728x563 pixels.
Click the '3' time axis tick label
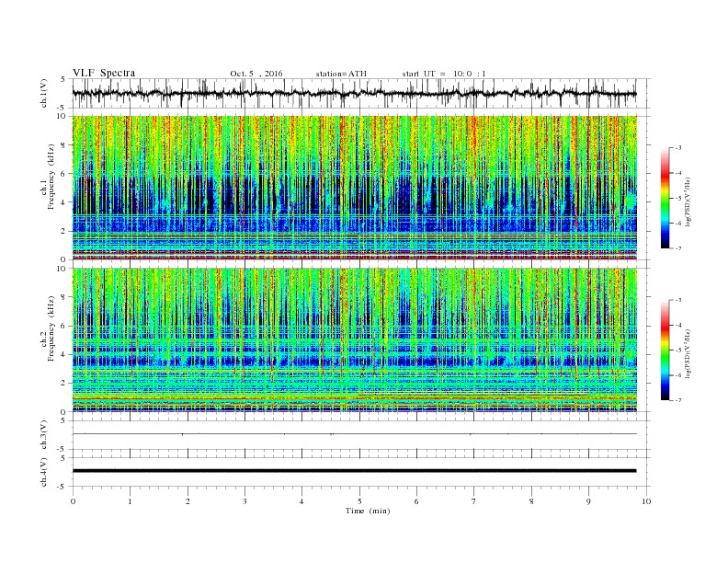point(245,501)
